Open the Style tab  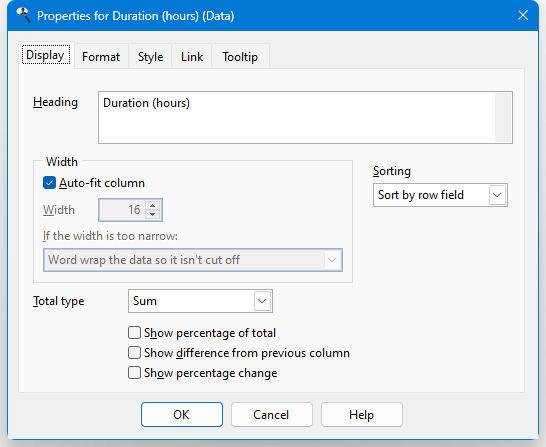click(x=150, y=57)
